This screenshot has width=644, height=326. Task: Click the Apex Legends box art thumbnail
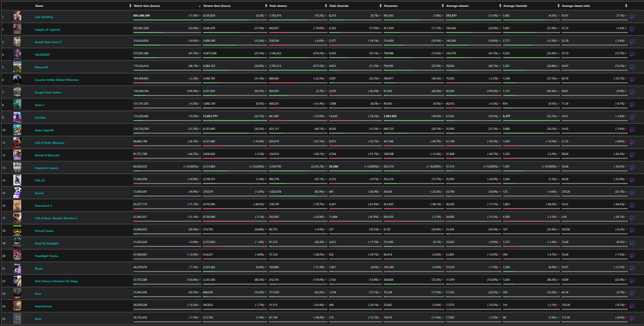(x=17, y=130)
